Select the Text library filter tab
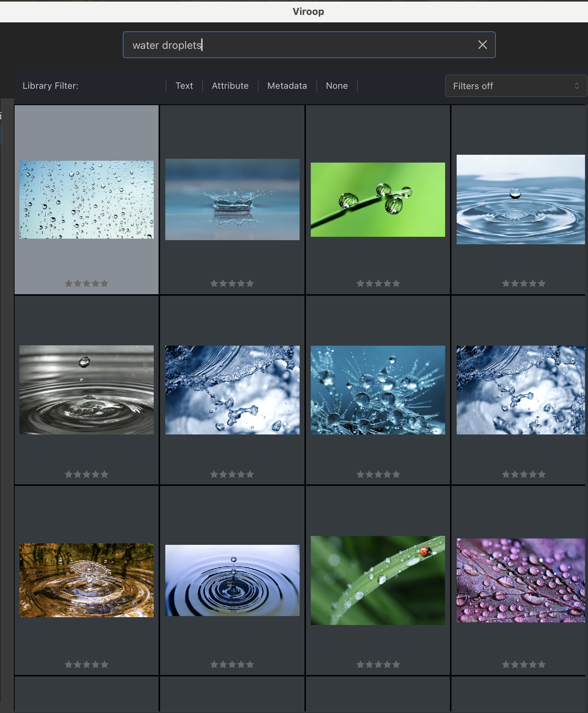This screenshot has height=713, width=588. pos(184,86)
